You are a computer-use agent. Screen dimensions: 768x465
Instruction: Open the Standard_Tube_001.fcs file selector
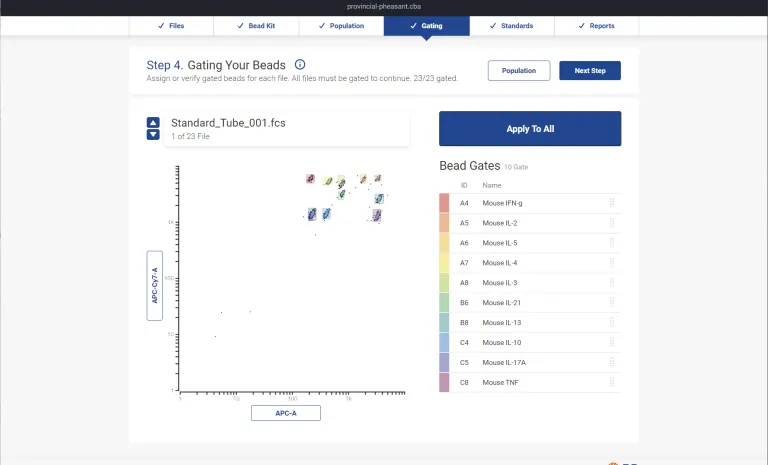tap(285, 128)
